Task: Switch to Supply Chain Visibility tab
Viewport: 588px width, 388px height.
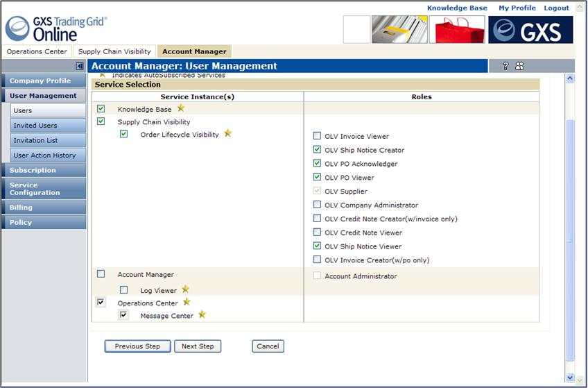Action: (114, 51)
